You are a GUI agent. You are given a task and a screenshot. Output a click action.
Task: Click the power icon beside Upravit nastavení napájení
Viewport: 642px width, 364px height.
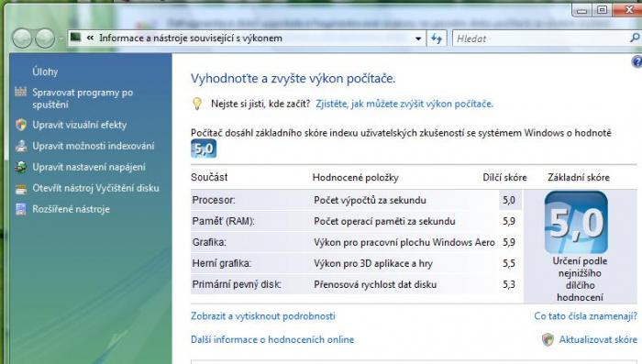pos(21,167)
